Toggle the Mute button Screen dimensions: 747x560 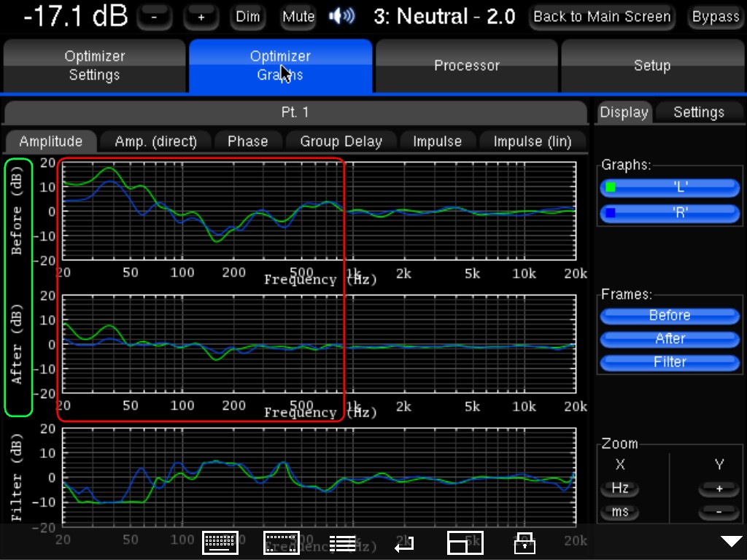click(x=298, y=17)
